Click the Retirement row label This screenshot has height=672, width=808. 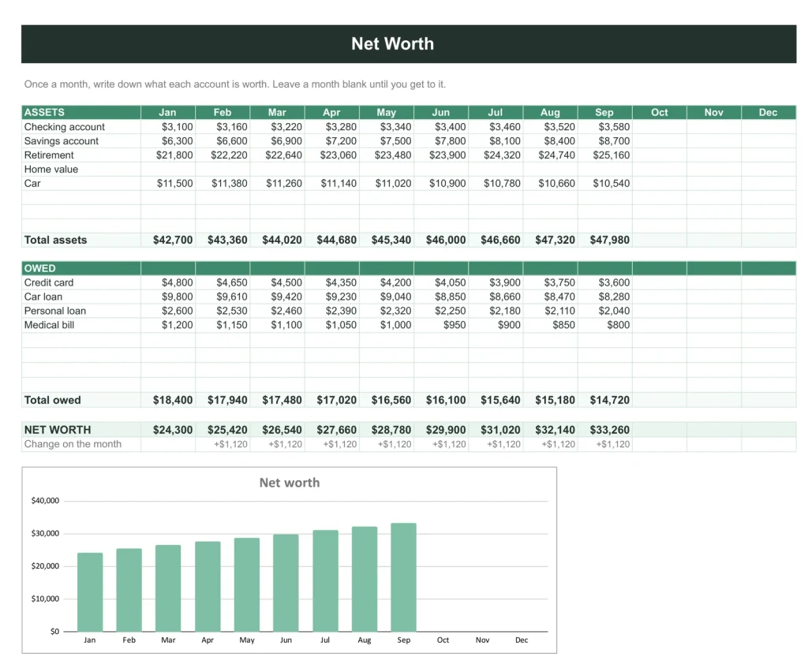click(x=49, y=155)
